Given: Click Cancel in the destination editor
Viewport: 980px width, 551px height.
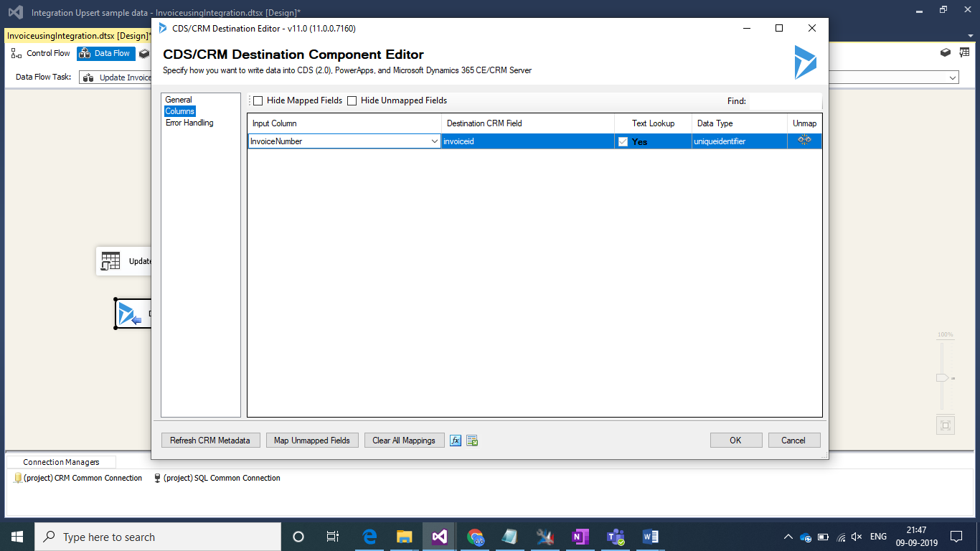Looking at the screenshot, I should click(793, 441).
